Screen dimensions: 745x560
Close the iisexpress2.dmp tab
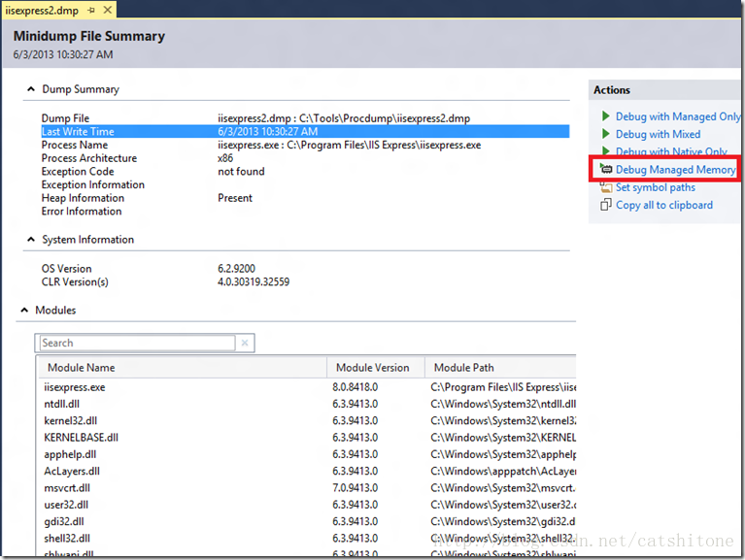108,10
